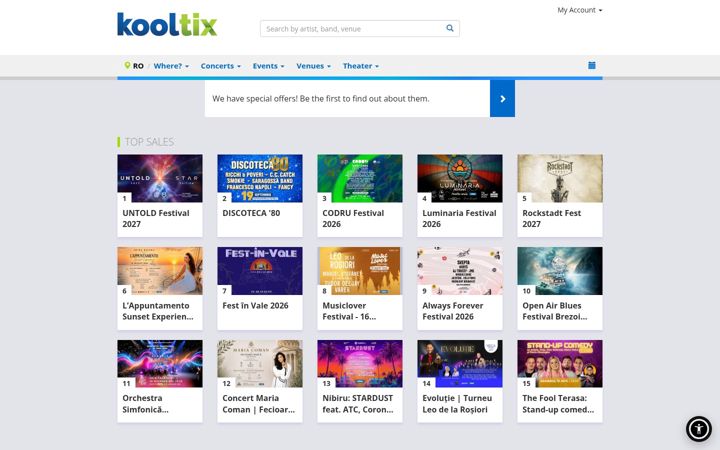The width and height of the screenshot is (720, 450).
Task: Click the green location pin icon
Action: click(127, 66)
